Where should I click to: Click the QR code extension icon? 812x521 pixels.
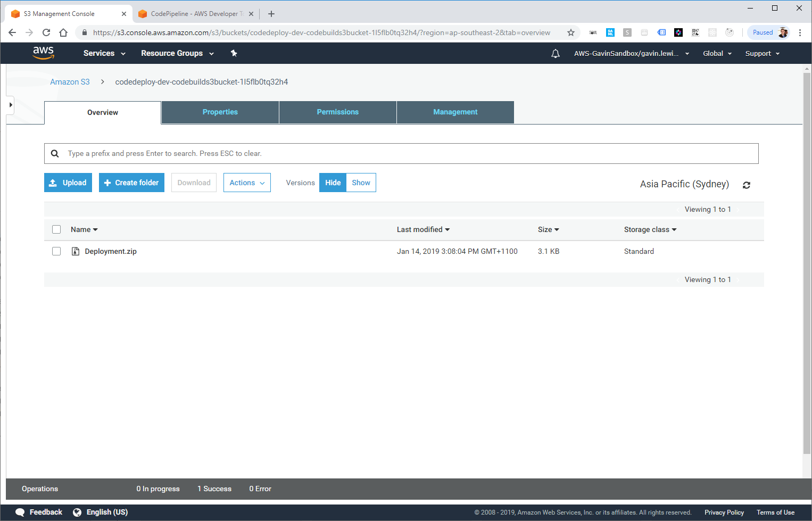tap(695, 32)
